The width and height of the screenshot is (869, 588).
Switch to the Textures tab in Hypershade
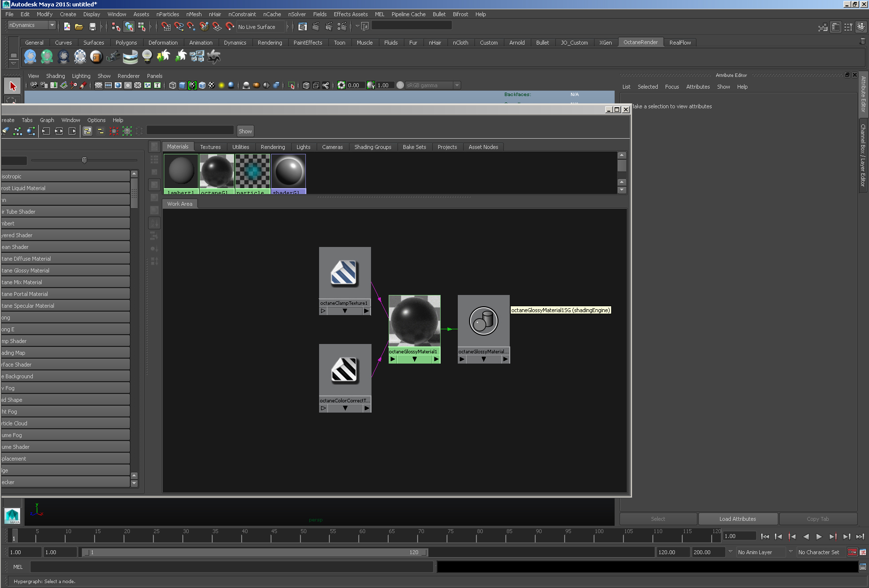210,147
